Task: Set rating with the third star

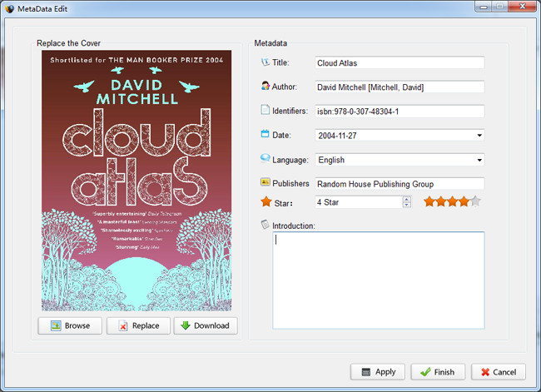Action: pyautogui.click(x=452, y=201)
